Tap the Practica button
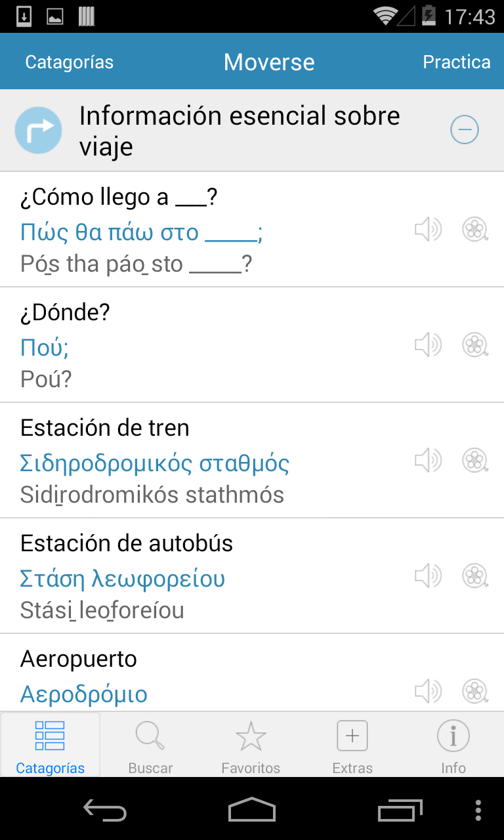This screenshot has width=504, height=840. (x=457, y=62)
